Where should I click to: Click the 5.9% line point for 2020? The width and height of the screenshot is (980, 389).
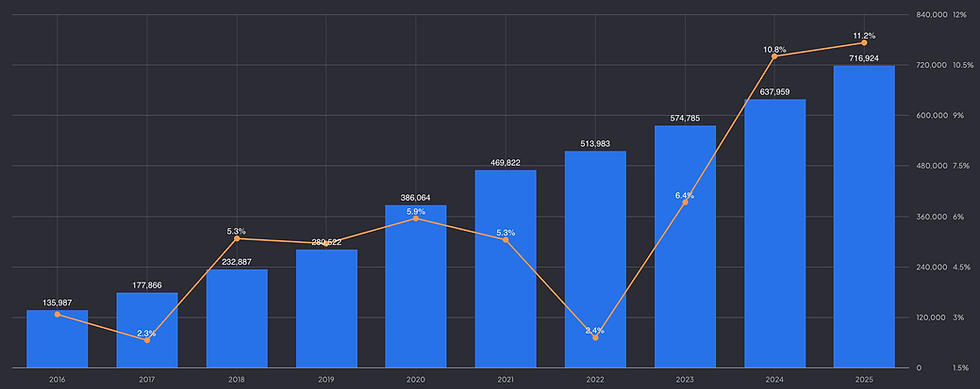click(416, 218)
